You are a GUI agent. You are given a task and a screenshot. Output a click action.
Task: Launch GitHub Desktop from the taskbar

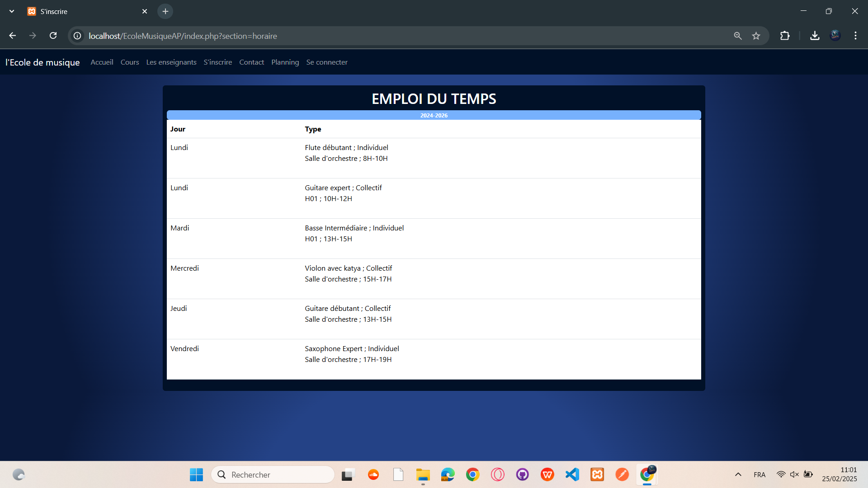click(523, 474)
